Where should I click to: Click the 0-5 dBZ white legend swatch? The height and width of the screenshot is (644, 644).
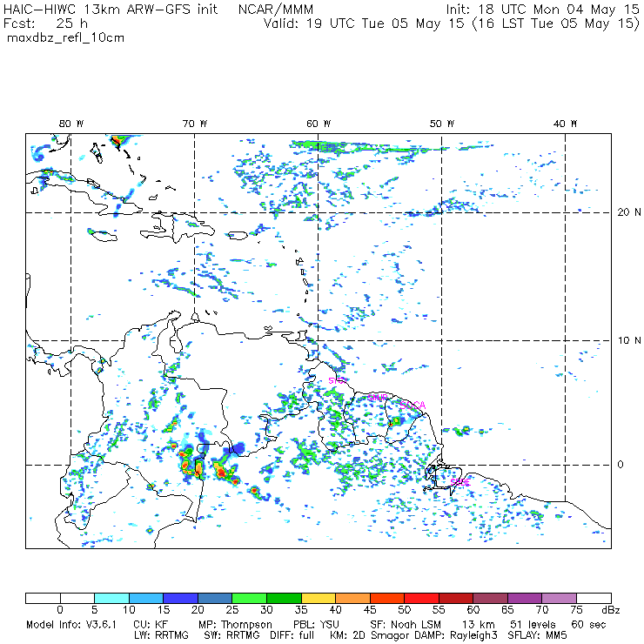click(x=77, y=598)
